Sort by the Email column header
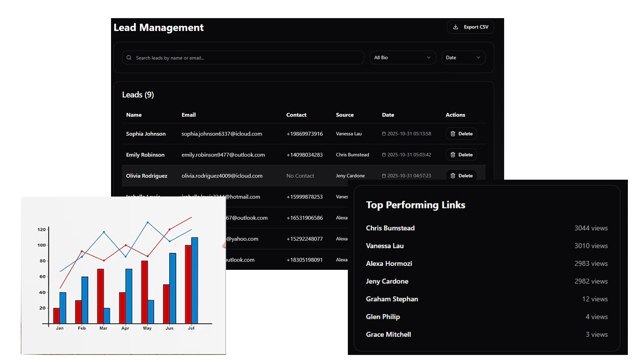The height and width of the screenshot is (362, 644). coord(189,115)
